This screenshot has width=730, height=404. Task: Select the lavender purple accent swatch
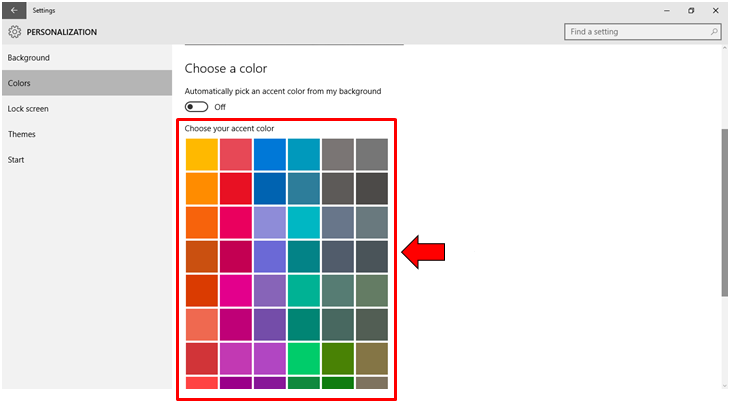tap(269, 223)
